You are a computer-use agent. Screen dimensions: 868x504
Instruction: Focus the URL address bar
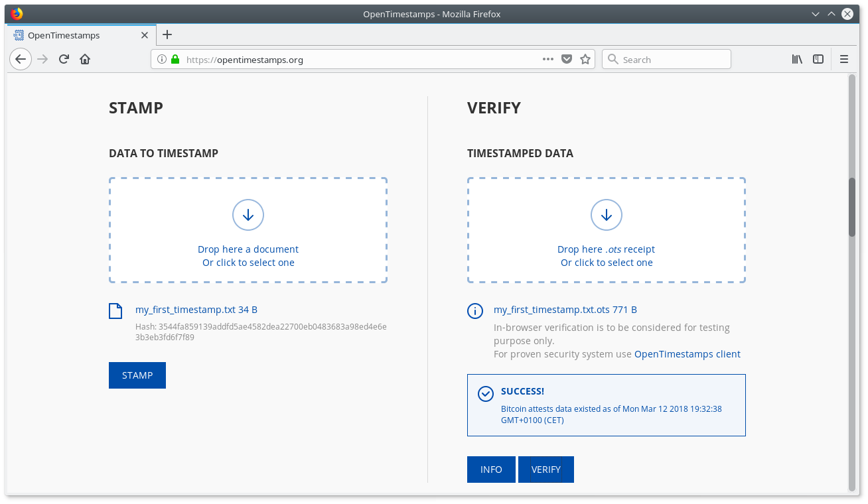point(373,59)
